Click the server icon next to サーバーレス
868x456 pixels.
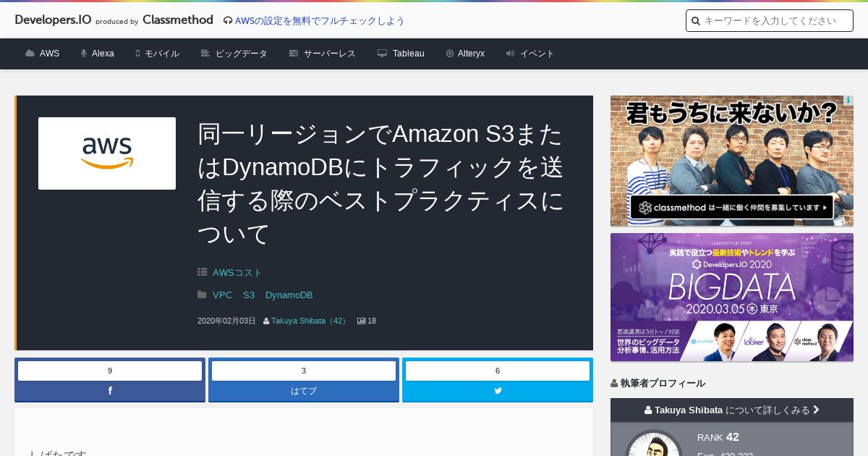point(294,54)
